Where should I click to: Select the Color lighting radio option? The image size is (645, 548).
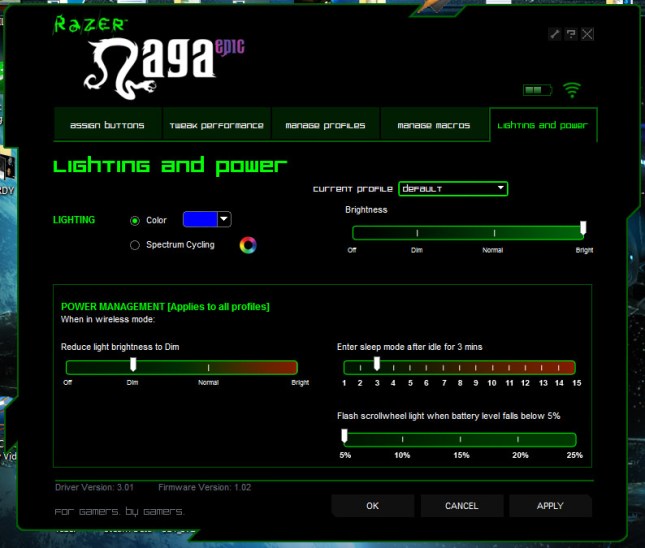point(135,220)
